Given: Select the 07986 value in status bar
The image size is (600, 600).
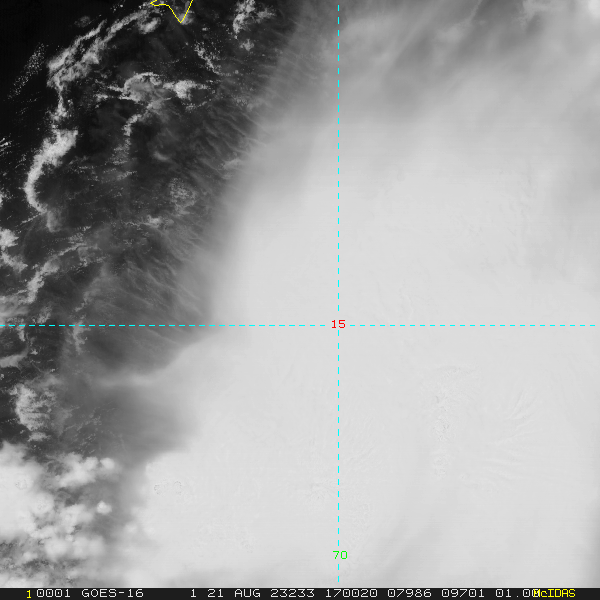Looking at the screenshot, I should pos(409,593).
